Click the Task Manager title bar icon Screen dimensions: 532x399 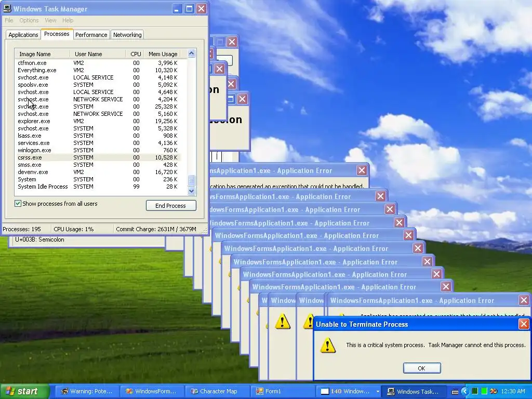pos(7,8)
